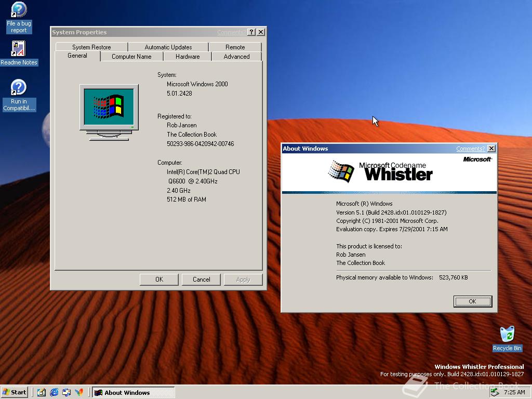Click the version number 5.01.2428
The width and height of the screenshot is (532, 399).
179,94
